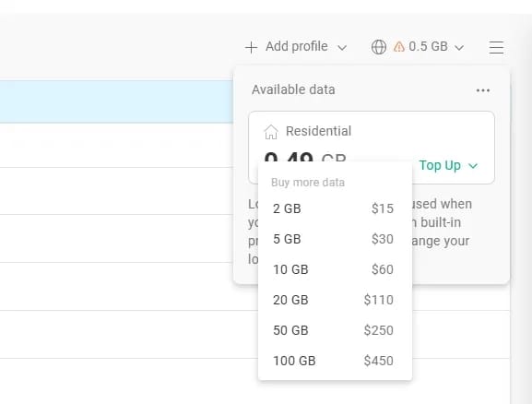Click the Residential data card
Viewport: 532px width, 404px height.
point(372,148)
